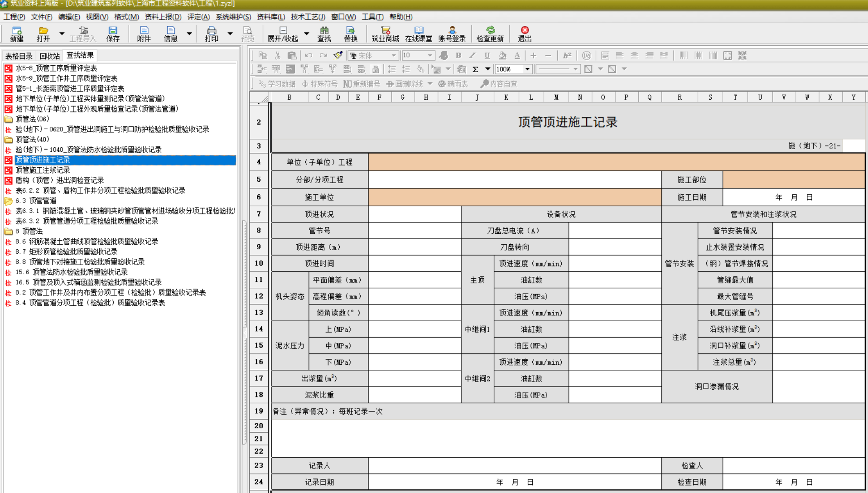
Task: Toggle bold text formatting
Action: click(x=458, y=55)
